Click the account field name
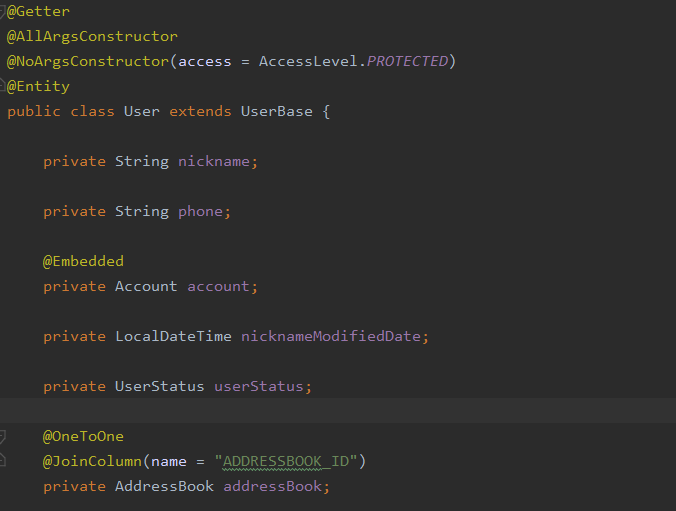676x511 pixels. tap(218, 287)
